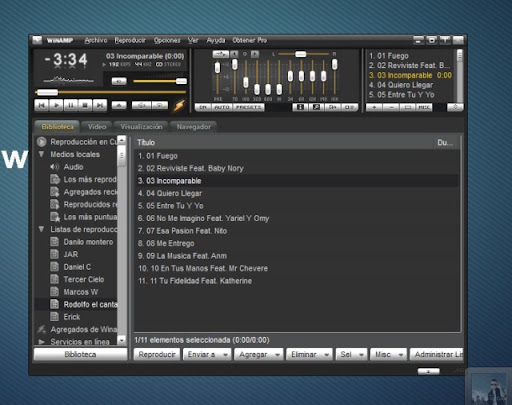
Task: Switch to the Navegador tab
Action: [193, 127]
